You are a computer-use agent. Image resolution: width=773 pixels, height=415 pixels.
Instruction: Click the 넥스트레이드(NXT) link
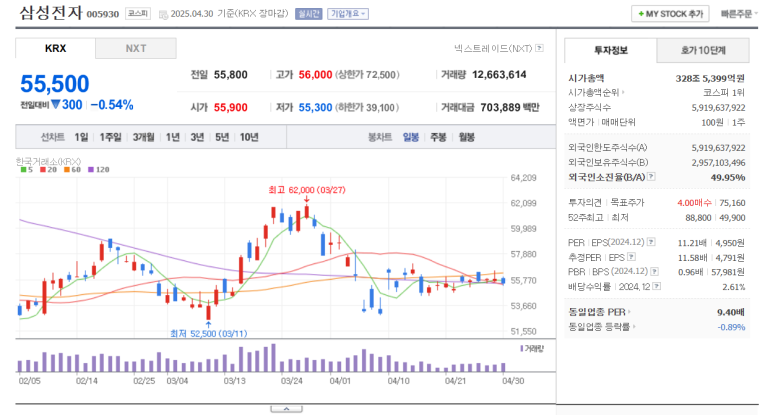[493, 48]
